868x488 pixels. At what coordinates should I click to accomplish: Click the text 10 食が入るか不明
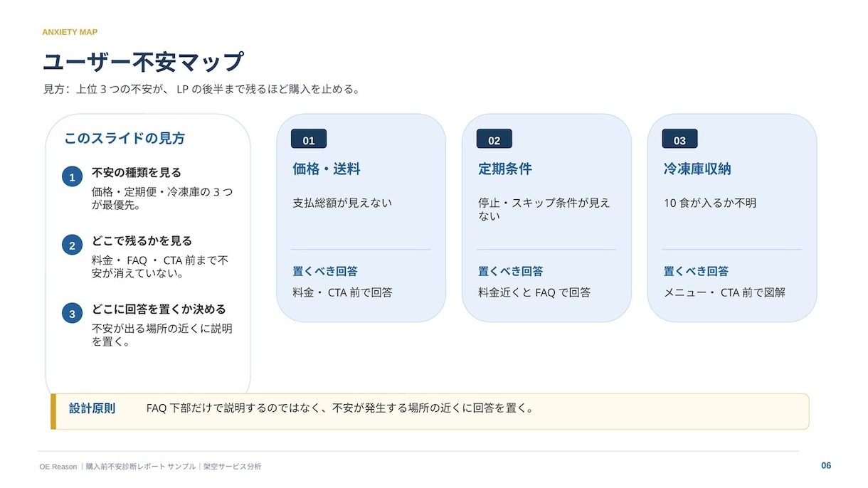click(710, 203)
